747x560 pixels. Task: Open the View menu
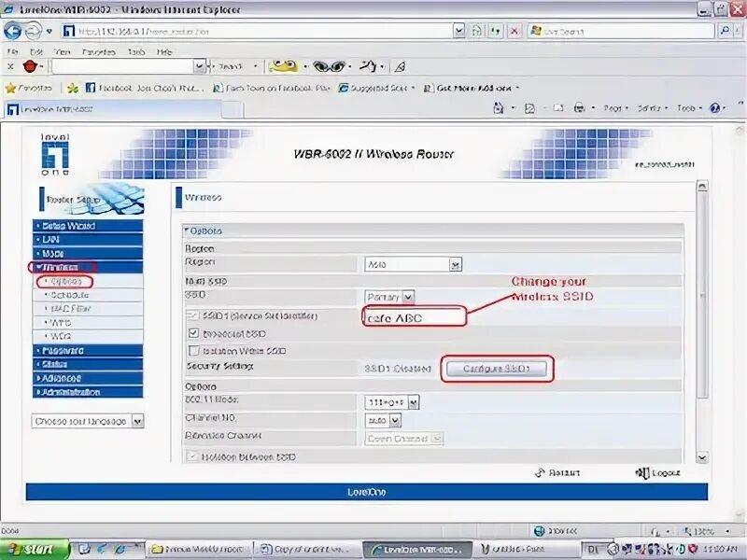point(63,51)
